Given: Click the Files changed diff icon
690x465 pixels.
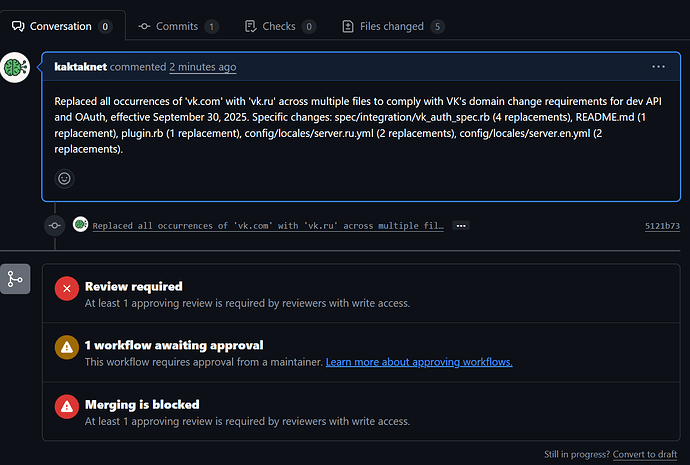Looking at the screenshot, I should point(348,26).
